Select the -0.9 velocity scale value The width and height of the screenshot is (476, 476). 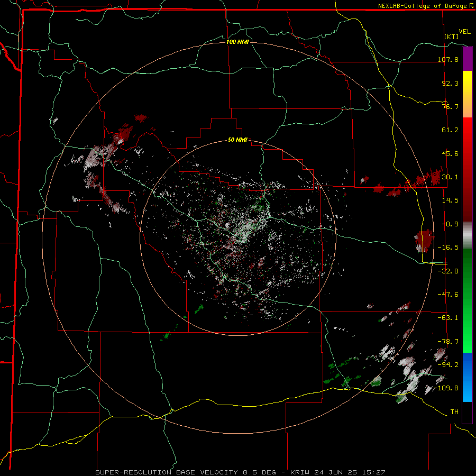coord(450,224)
